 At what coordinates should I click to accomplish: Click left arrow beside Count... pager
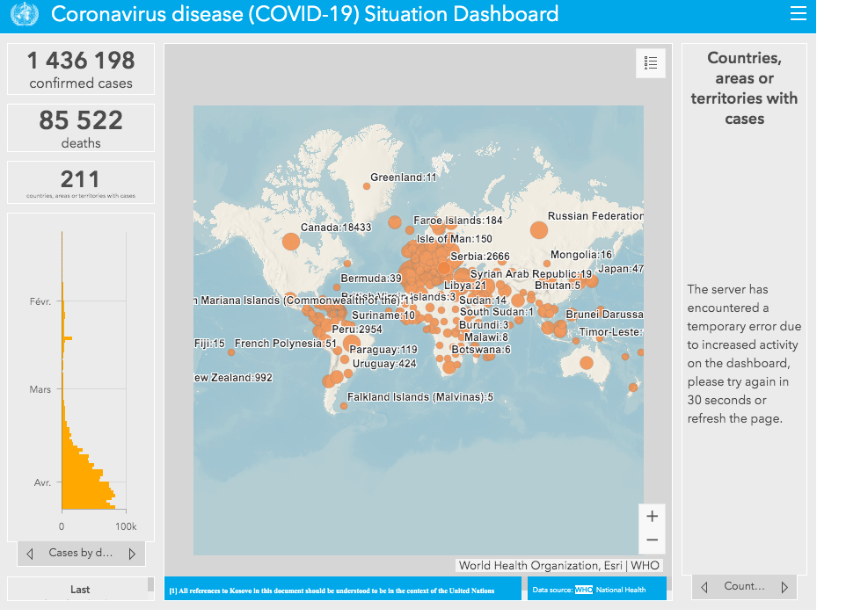(x=704, y=587)
